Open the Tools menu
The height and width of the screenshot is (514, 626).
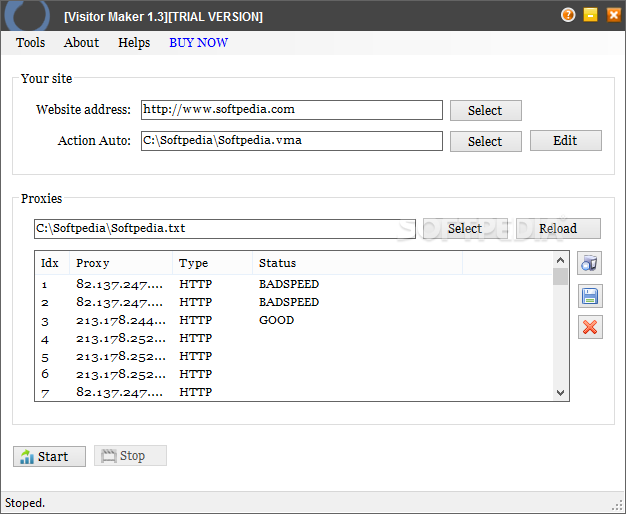coord(30,42)
